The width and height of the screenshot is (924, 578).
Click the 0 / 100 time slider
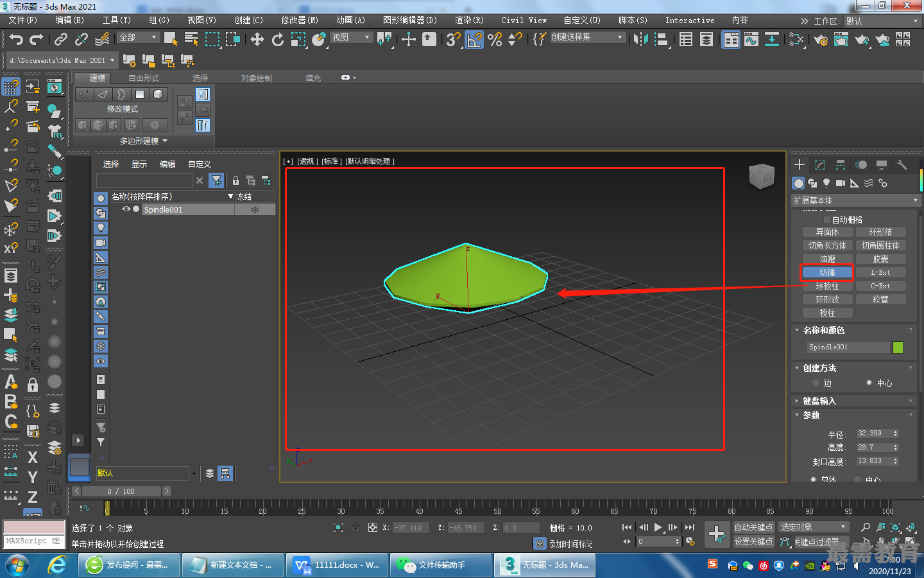click(121, 491)
